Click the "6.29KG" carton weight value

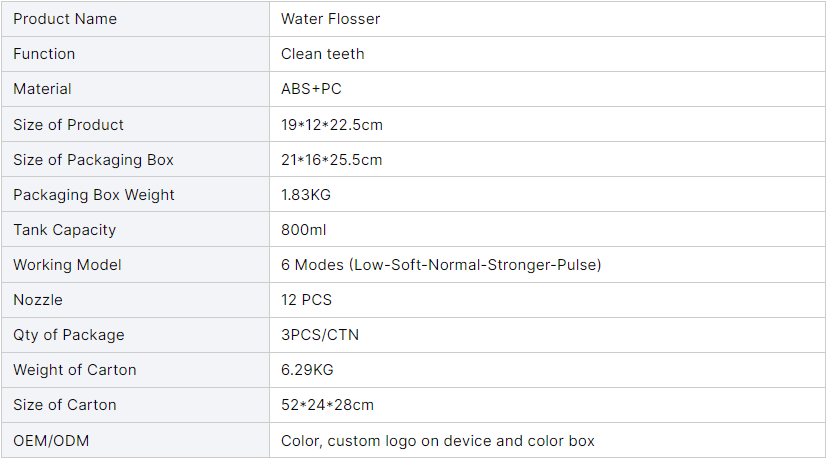307,370
